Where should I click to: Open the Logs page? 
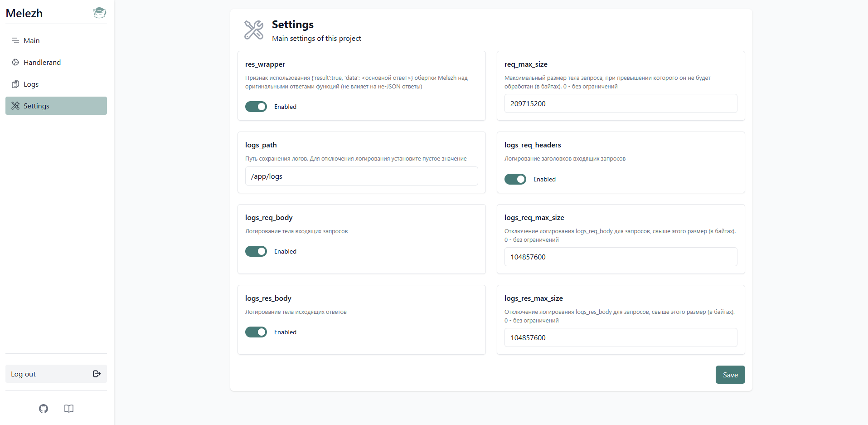[56, 84]
